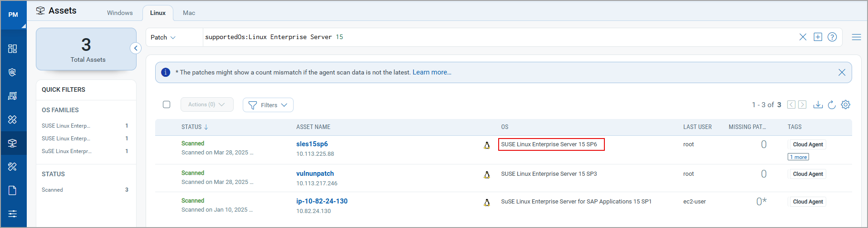Click missing patches count 0 for sles15sp6
Screen dimensions: 868x228
(x=764, y=144)
